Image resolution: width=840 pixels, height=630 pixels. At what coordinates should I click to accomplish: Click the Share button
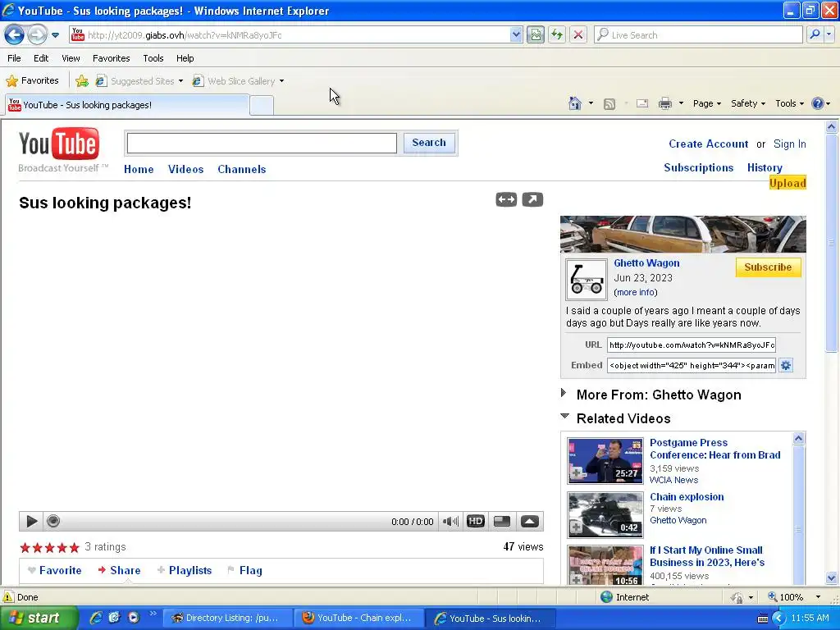[x=119, y=571]
